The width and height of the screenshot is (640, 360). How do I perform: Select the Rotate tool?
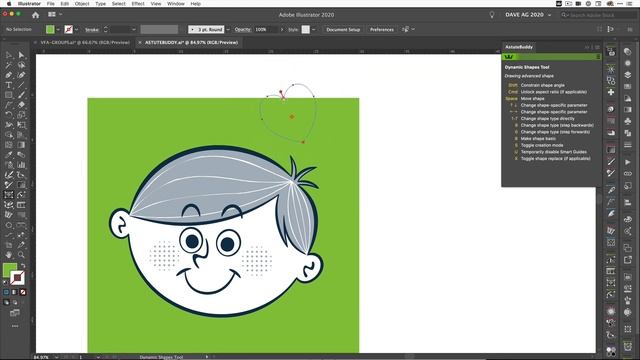point(9,115)
